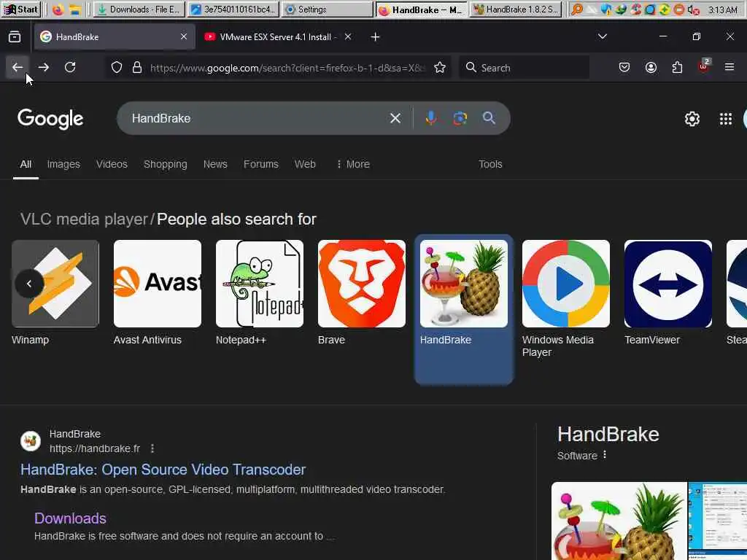
Task: Select the highlighted HandBrake card
Action: pyautogui.click(x=463, y=309)
